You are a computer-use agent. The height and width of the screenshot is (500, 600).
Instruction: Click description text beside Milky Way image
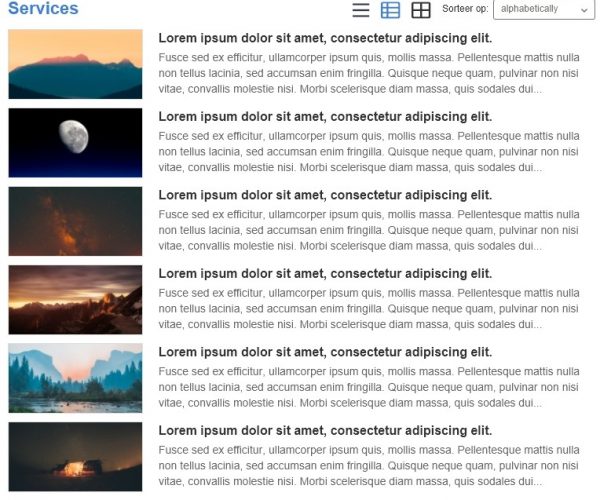pyautogui.click(x=369, y=230)
